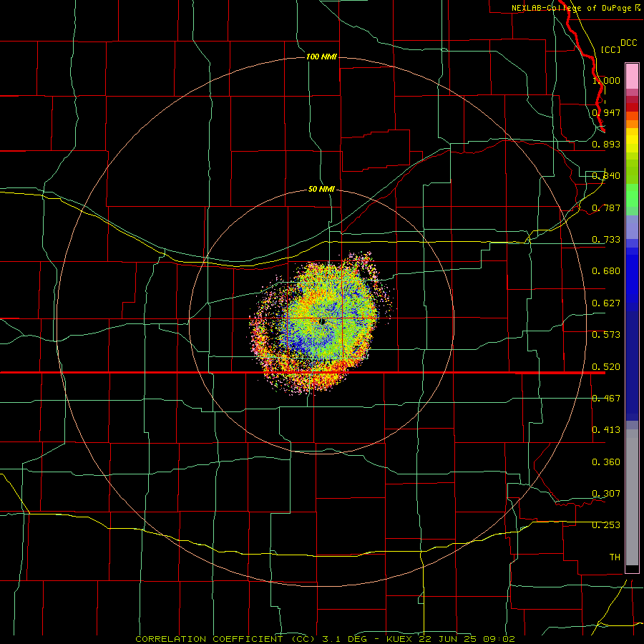Click the 0.253 scale value
This screenshot has height=644, width=644.
[606, 525]
